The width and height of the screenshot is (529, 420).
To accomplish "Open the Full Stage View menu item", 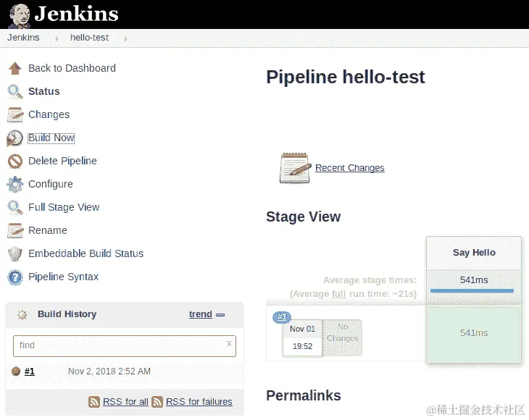I will click(64, 207).
